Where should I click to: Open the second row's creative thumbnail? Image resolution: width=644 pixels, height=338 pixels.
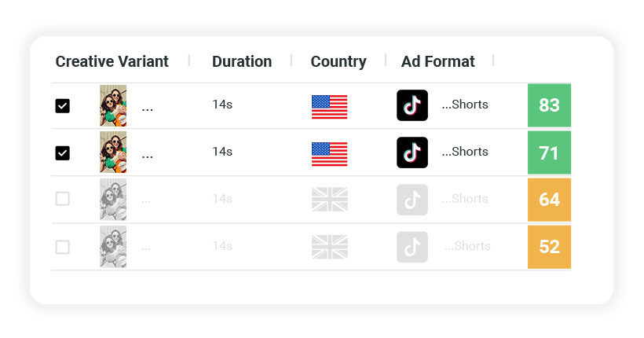pyautogui.click(x=113, y=152)
